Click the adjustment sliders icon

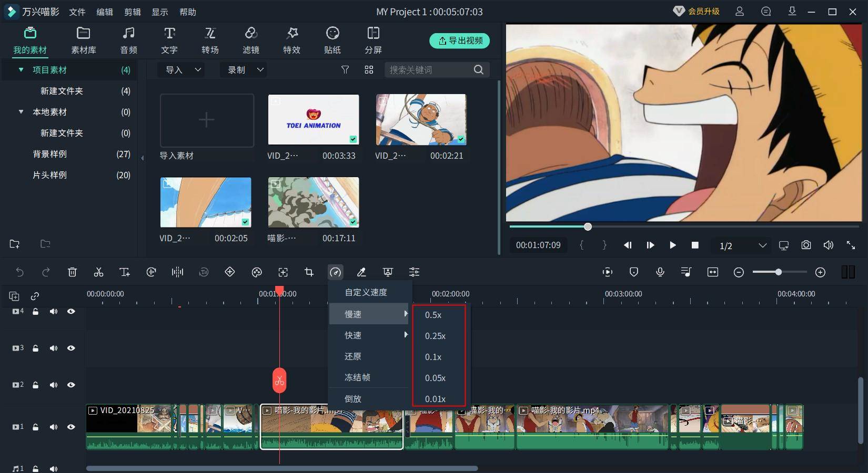[x=414, y=272]
